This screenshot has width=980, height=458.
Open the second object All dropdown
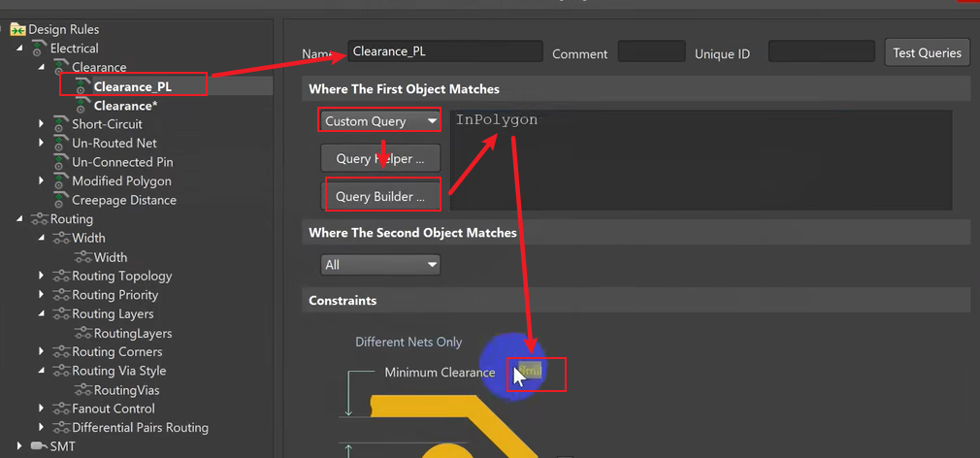coord(380,265)
